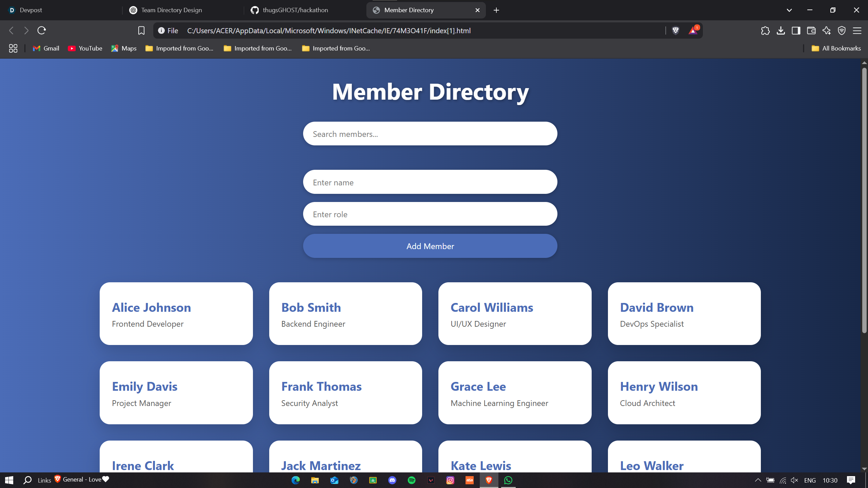Toggle mute on the taskbar volume icon
Screen dimensions: 868x488
point(794,480)
